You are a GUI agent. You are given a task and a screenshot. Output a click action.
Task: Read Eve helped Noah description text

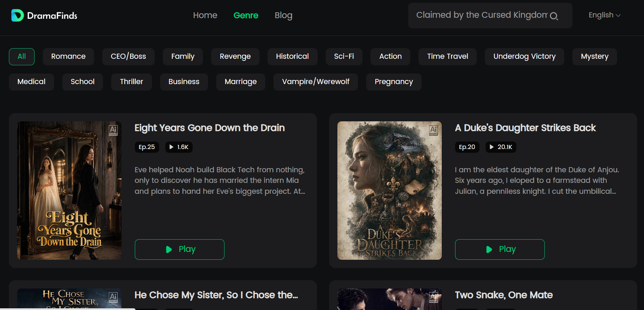click(220, 180)
